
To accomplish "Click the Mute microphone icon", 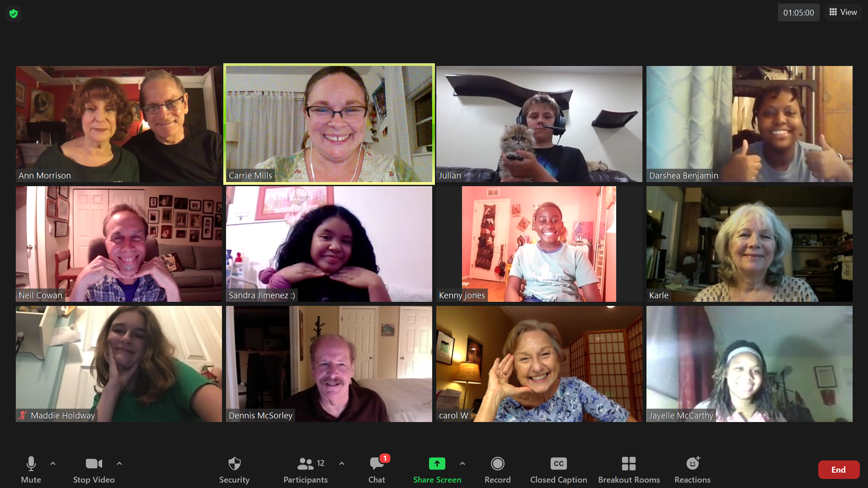I will (x=30, y=464).
